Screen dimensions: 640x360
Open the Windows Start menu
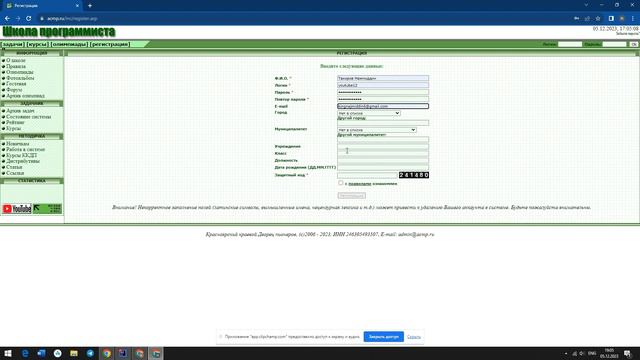coord(8,353)
